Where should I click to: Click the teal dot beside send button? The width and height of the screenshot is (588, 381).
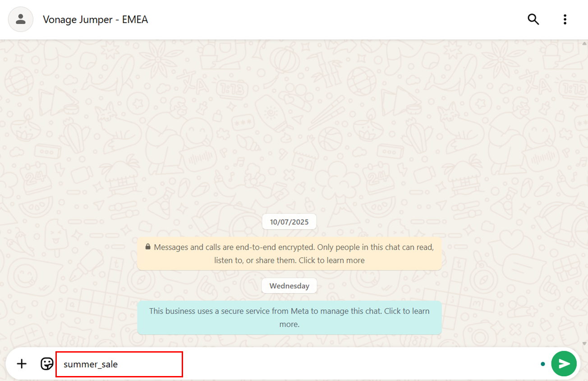[x=542, y=364]
